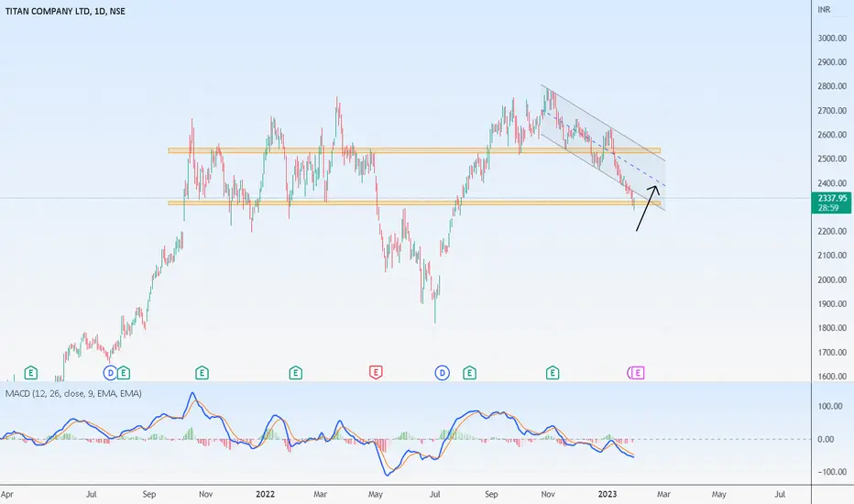Click the INR currency label

click(824, 10)
